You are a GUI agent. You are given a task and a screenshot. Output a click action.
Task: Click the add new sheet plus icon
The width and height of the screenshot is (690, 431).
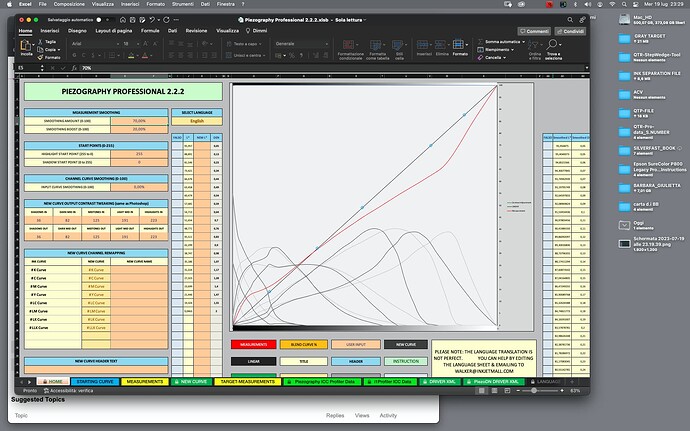(572, 382)
